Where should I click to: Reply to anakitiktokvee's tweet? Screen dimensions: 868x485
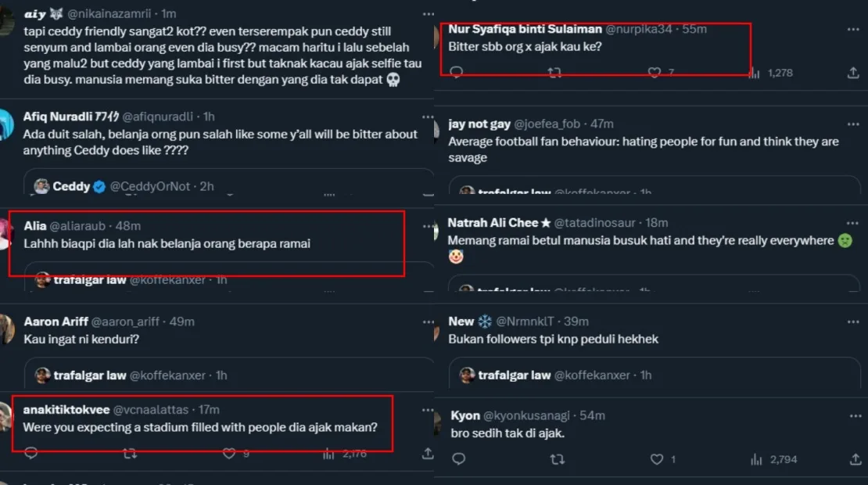[x=31, y=453]
